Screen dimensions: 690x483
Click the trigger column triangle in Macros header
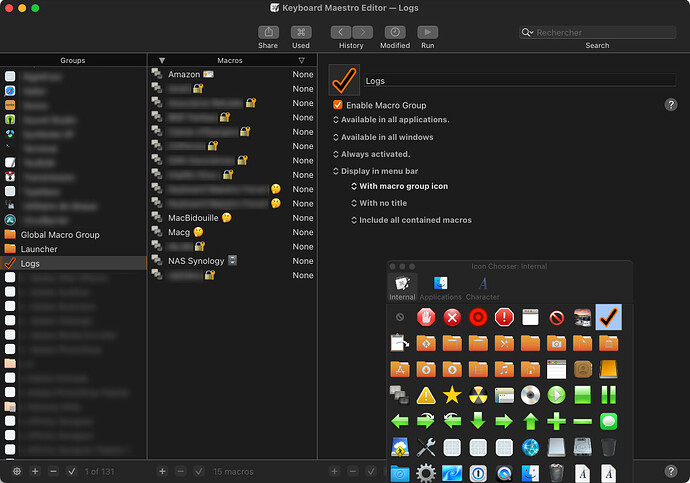pyautogui.click(x=301, y=60)
